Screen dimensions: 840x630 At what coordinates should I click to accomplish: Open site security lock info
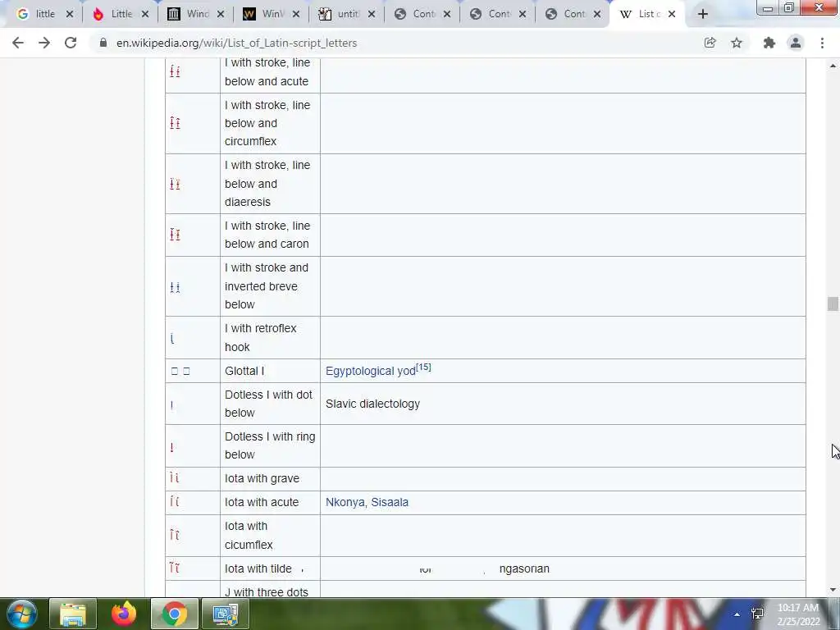[x=103, y=43]
